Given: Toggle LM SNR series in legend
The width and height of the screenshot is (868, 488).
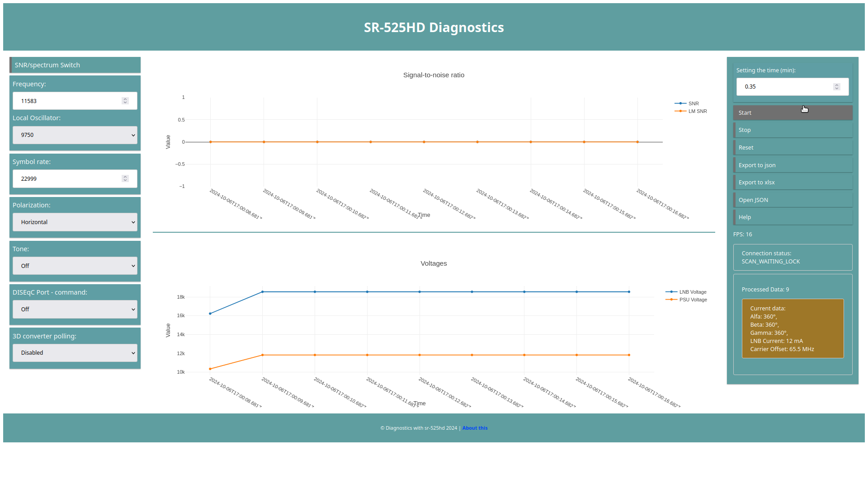Looking at the screenshot, I should tap(691, 111).
